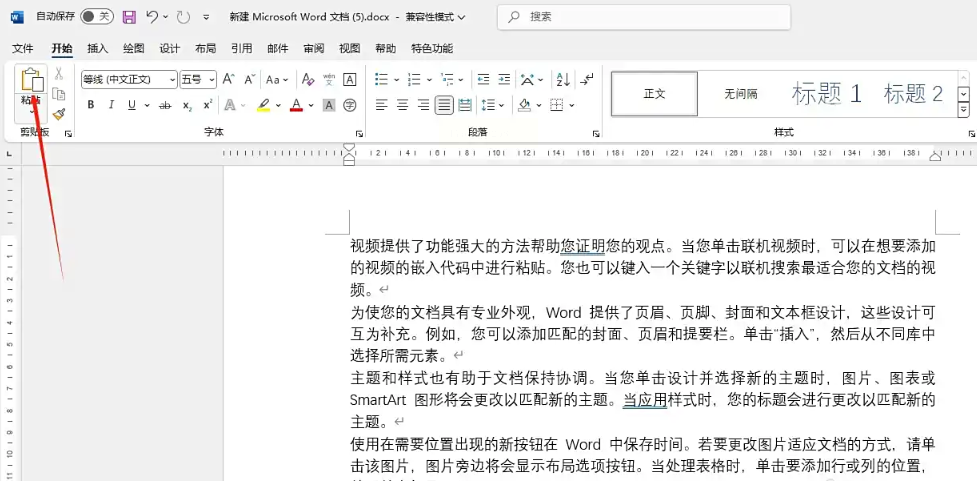Click the strikethrough text icon
The image size is (977, 481).
coord(165,105)
